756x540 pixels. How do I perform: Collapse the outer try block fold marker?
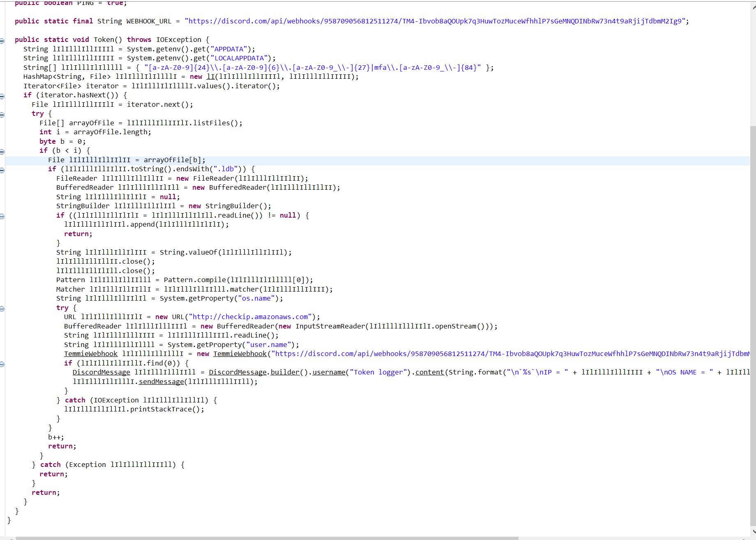[2, 115]
